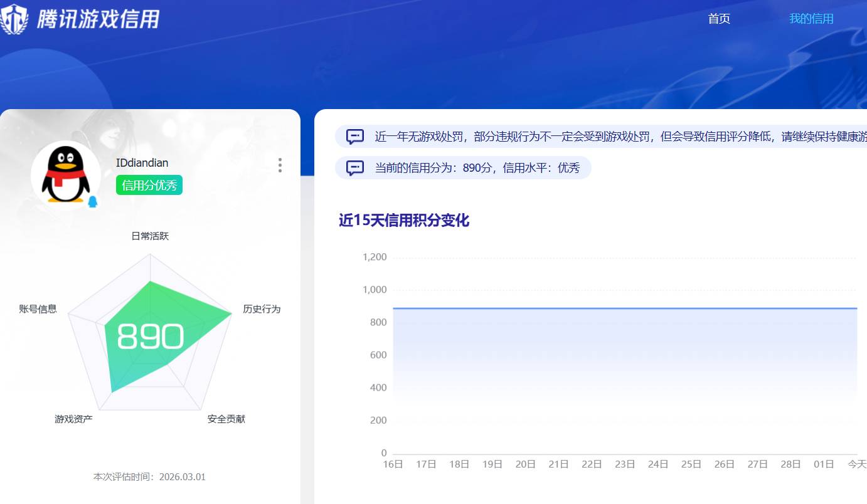Click the 历史行为 radar chart label
The height and width of the screenshot is (504, 867).
click(262, 309)
